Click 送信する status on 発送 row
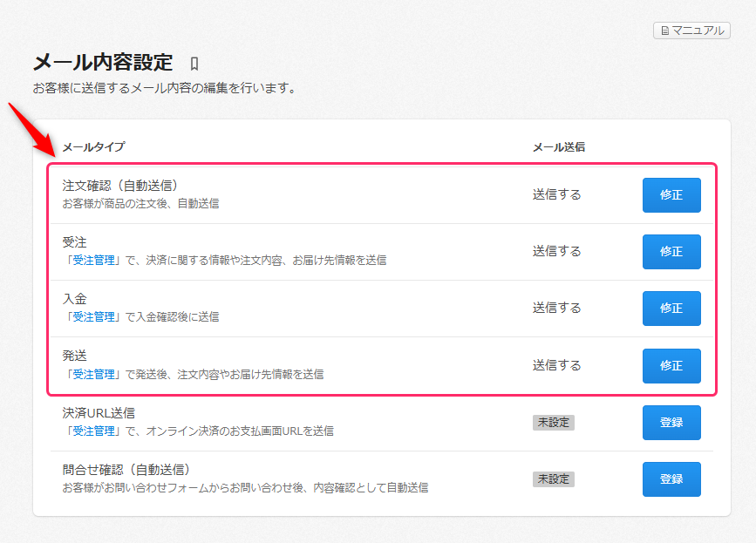The height and width of the screenshot is (543, 756). pyautogui.click(x=556, y=365)
